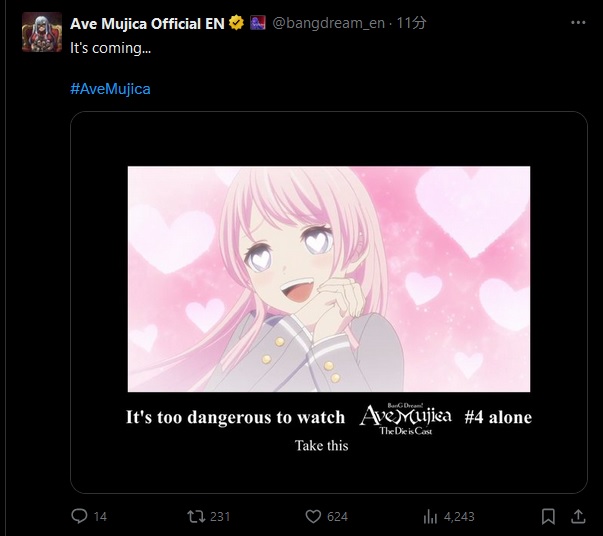Open the @bangdream_en handle link
This screenshot has width=603, height=536.
328,23
